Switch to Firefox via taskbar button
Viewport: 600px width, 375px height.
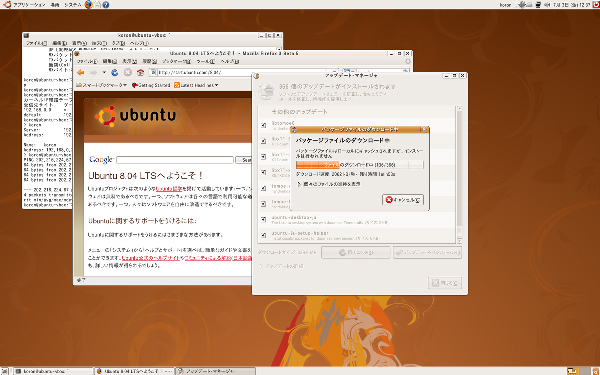[x=134, y=371]
